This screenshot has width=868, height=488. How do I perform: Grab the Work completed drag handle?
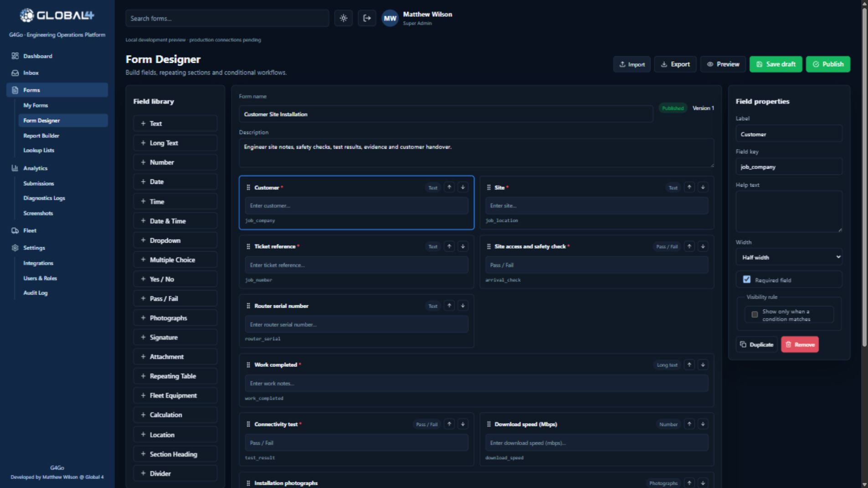[x=248, y=365]
